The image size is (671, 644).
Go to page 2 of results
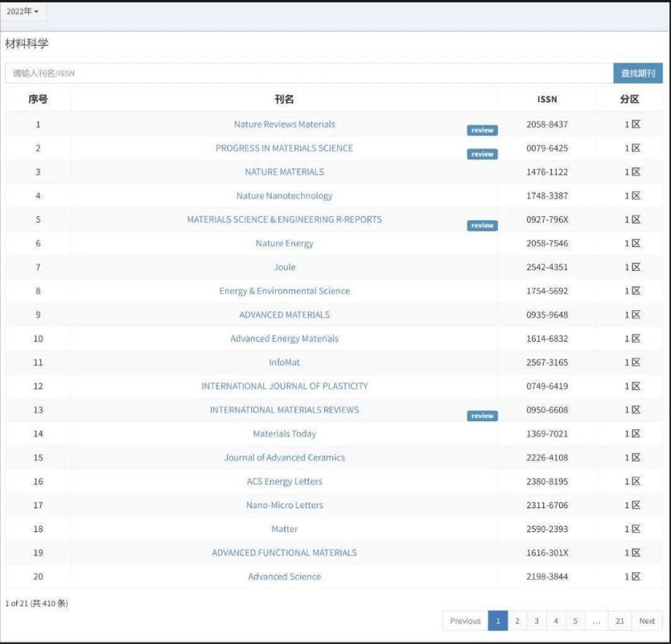click(x=517, y=621)
